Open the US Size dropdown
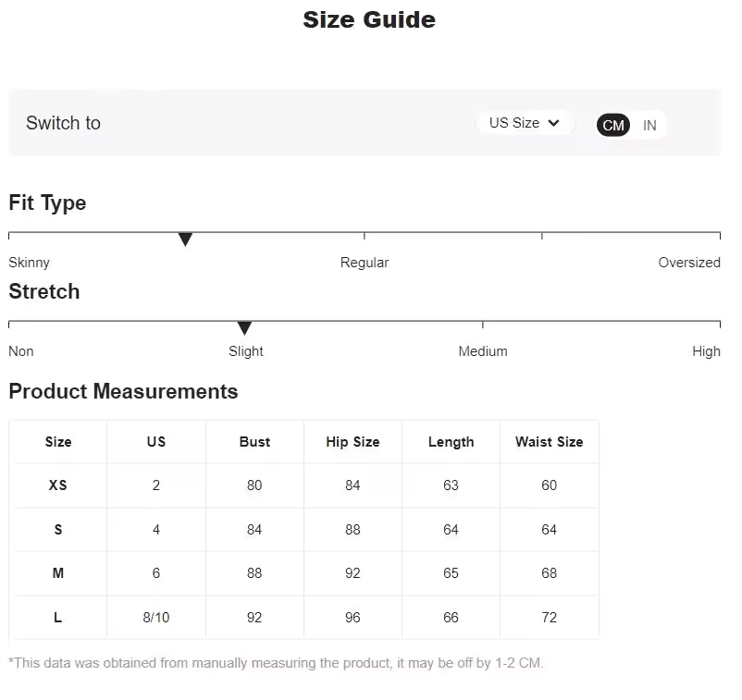 (524, 123)
